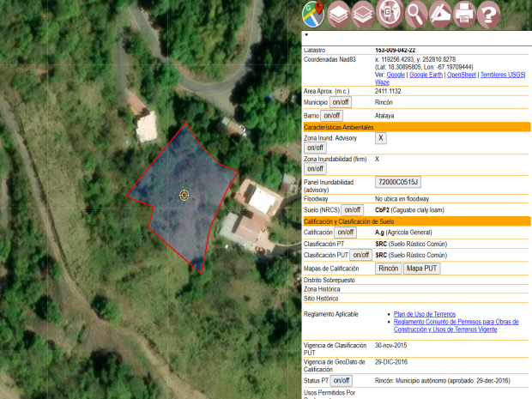Open the Plan de Uso de Terrenos link
532x399 pixels.
coord(425,315)
